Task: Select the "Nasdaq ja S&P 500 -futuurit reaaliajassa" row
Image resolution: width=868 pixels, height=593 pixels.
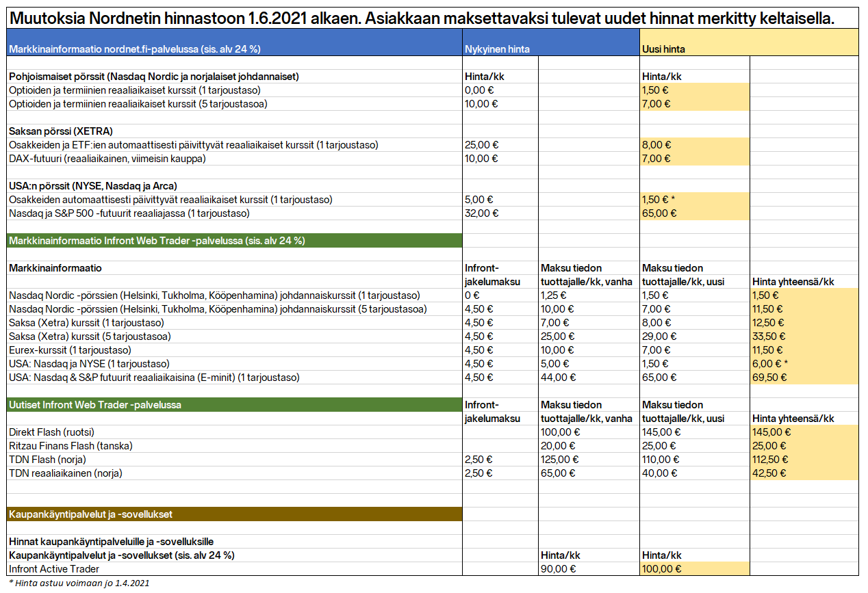Action: point(129,213)
